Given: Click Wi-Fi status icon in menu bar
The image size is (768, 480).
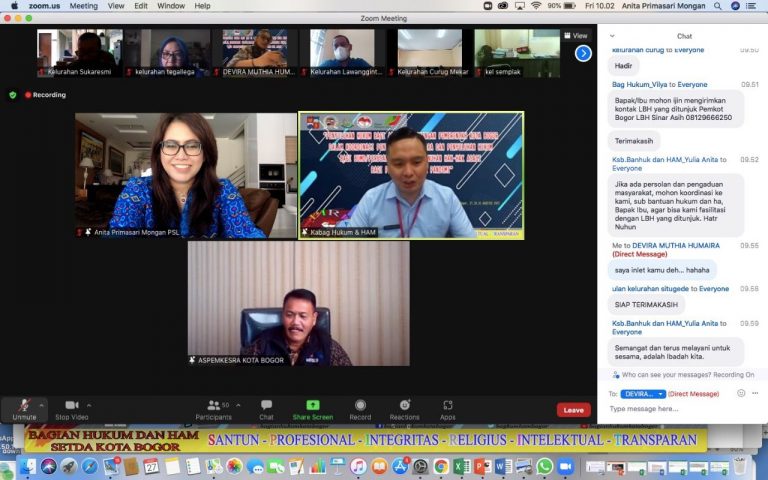Looking at the screenshot, I should [x=536, y=6].
